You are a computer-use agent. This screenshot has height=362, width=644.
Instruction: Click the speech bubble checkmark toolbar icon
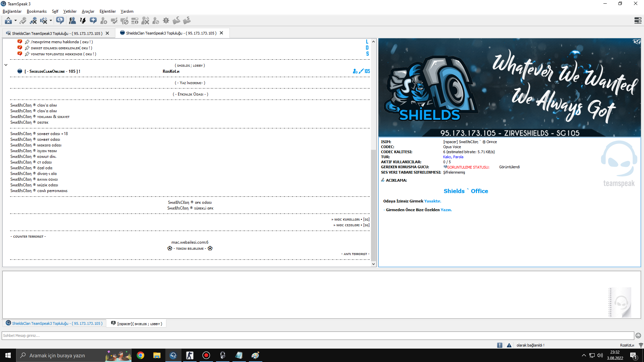[114, 21]
